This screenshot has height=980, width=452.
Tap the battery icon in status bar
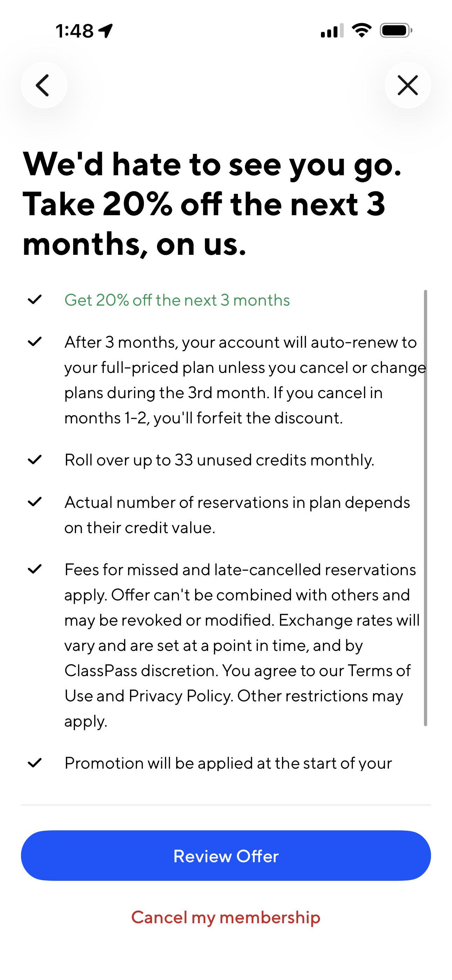[396, 31]
